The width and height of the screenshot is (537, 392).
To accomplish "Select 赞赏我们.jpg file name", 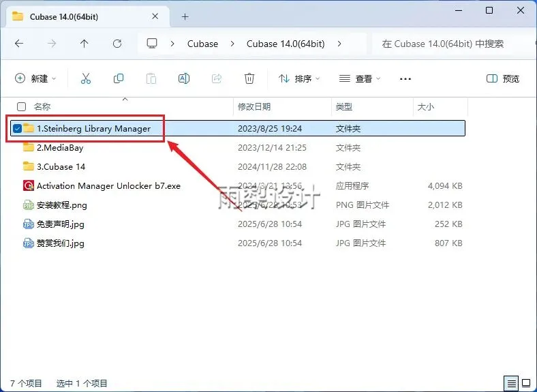I will coord(60,243).
